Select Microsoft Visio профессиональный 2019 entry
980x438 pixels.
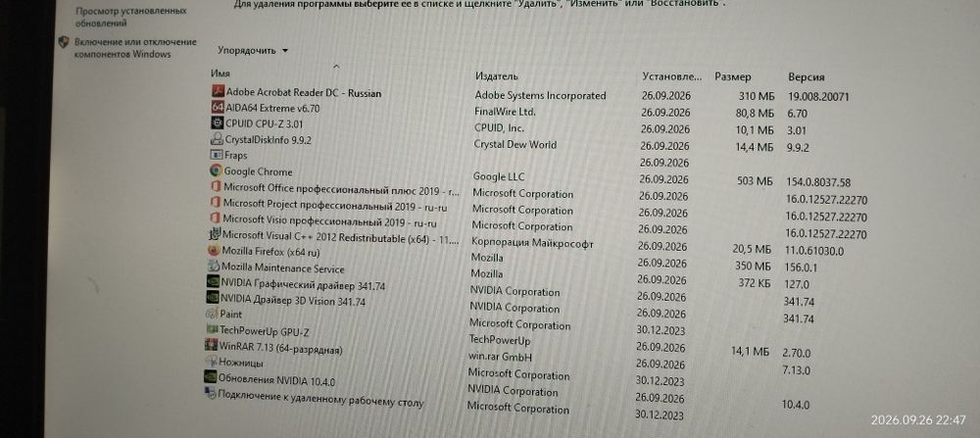329,221
